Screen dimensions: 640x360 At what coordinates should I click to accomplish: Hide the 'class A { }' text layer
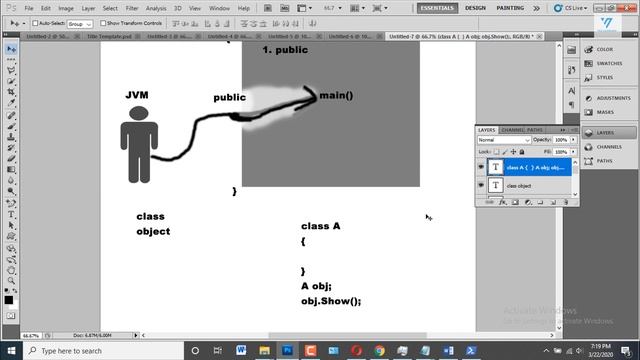pos(481,167)
